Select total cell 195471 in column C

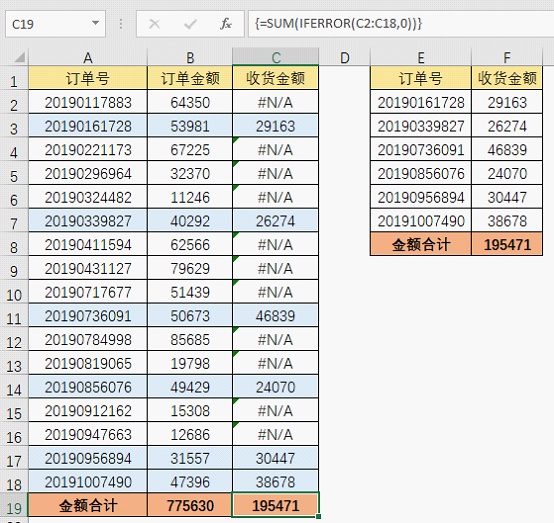point(276,505)
